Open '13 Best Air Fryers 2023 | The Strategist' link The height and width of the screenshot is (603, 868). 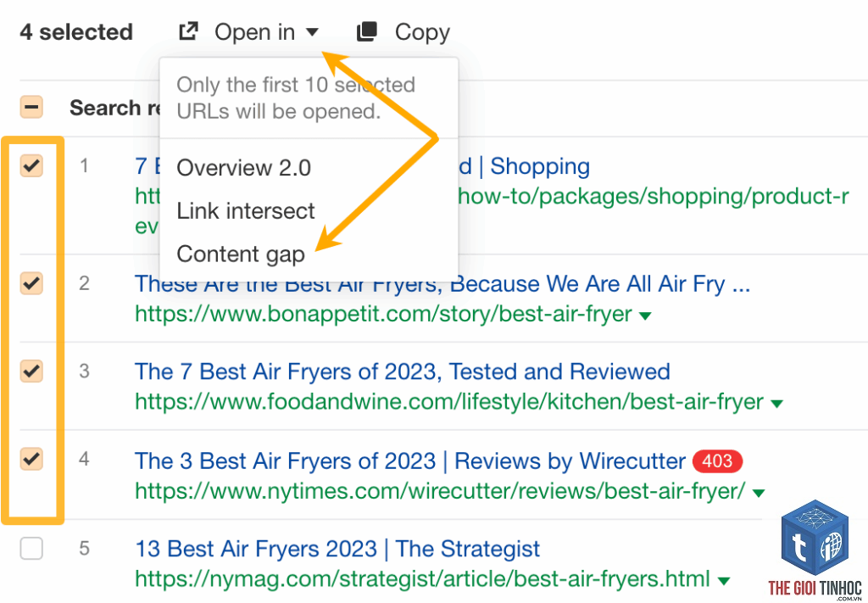(x=337, y=549)
